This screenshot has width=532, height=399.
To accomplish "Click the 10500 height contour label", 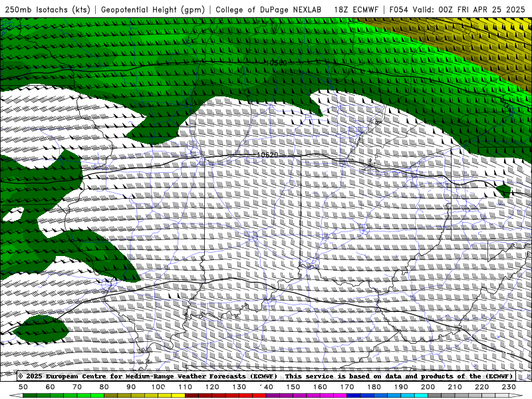I will point(276,63).
